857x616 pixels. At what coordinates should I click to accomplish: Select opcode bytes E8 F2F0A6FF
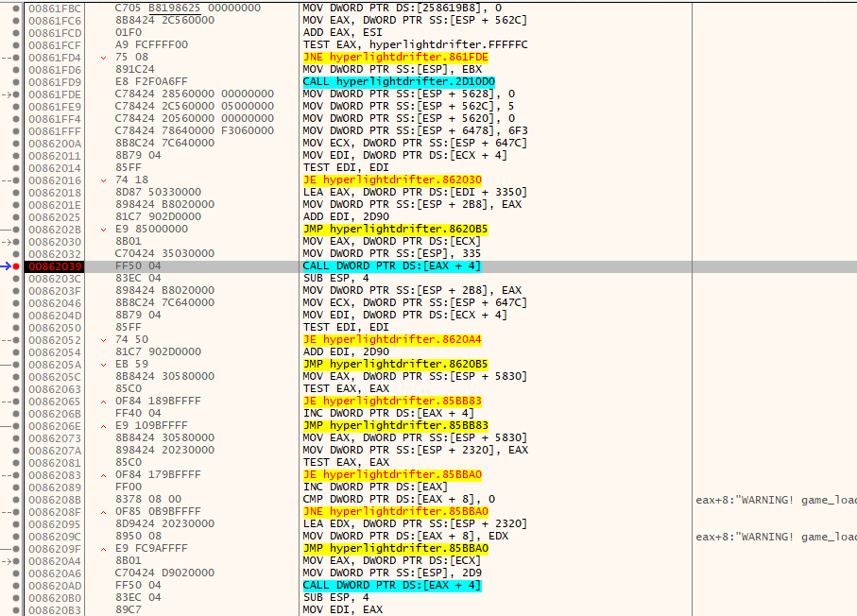[x=151, y=82]
